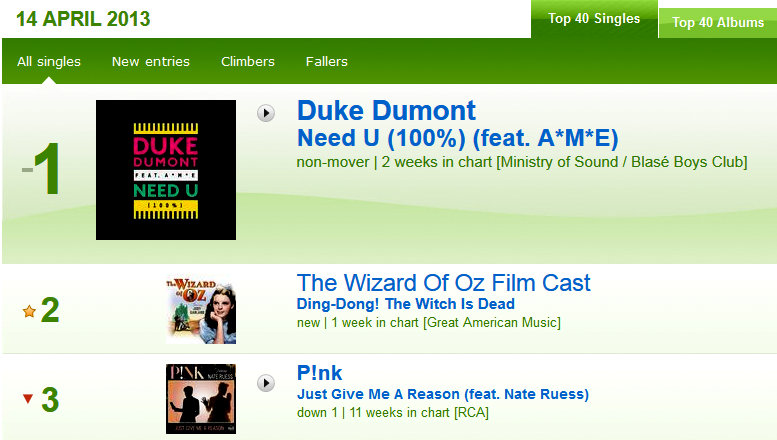The width and height of the screenshot is (777, 440).
Task: Open the Duke Dumont Need U album artwork
Action: [x=166, y=170]
